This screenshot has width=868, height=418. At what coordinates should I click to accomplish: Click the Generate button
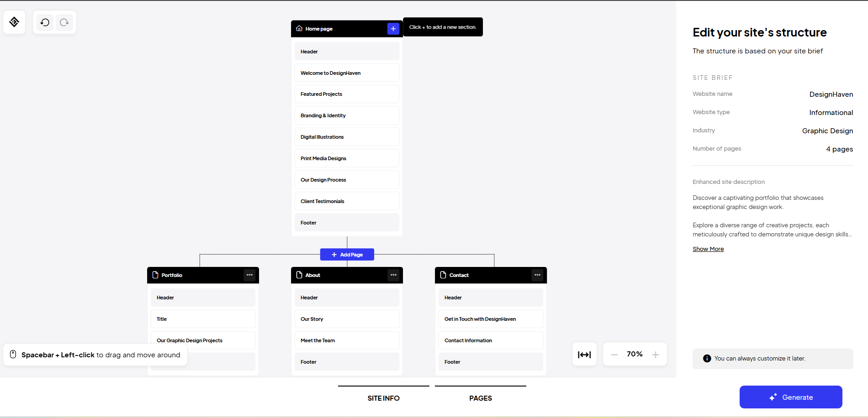[x=790, y=397]
